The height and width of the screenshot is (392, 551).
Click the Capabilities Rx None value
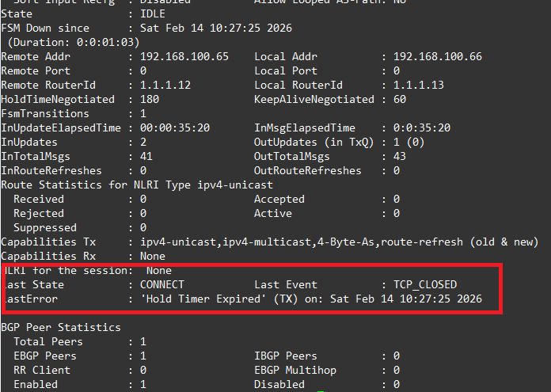click(154, 257)
